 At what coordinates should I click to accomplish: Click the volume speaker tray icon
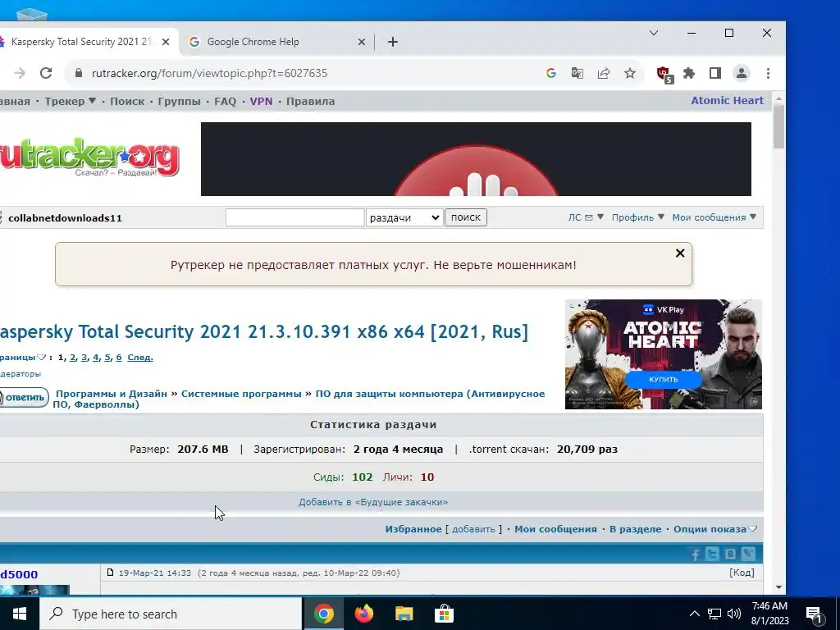(734, 614)
